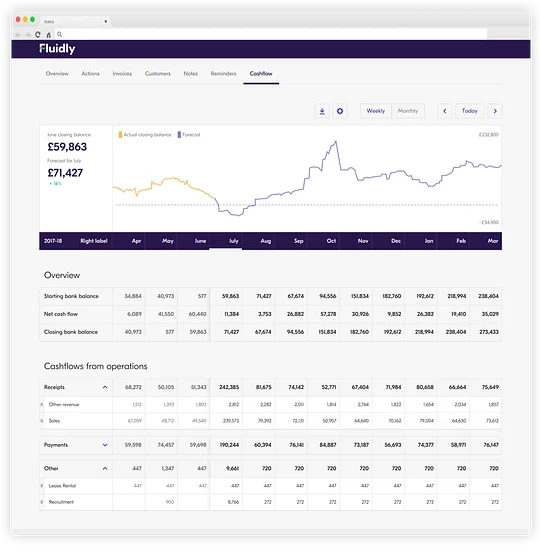Click the Starting bank balance row label
Image resolution: width=540 pixels, height=552 pixels.
point(71,296)
